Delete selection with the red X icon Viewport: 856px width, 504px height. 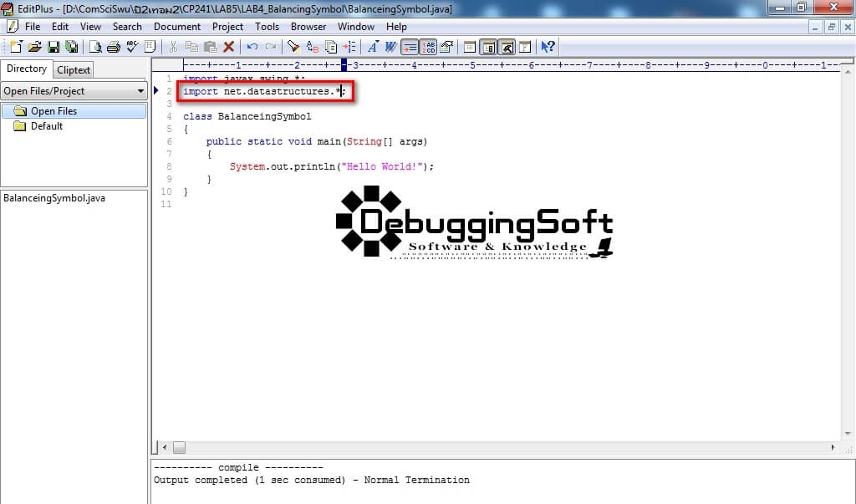coord(229,47)
